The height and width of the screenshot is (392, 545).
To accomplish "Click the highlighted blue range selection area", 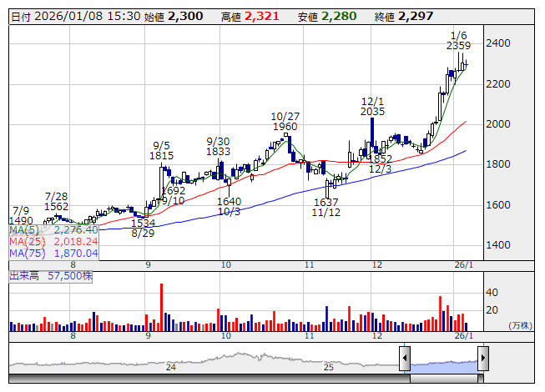I will 444,367.
